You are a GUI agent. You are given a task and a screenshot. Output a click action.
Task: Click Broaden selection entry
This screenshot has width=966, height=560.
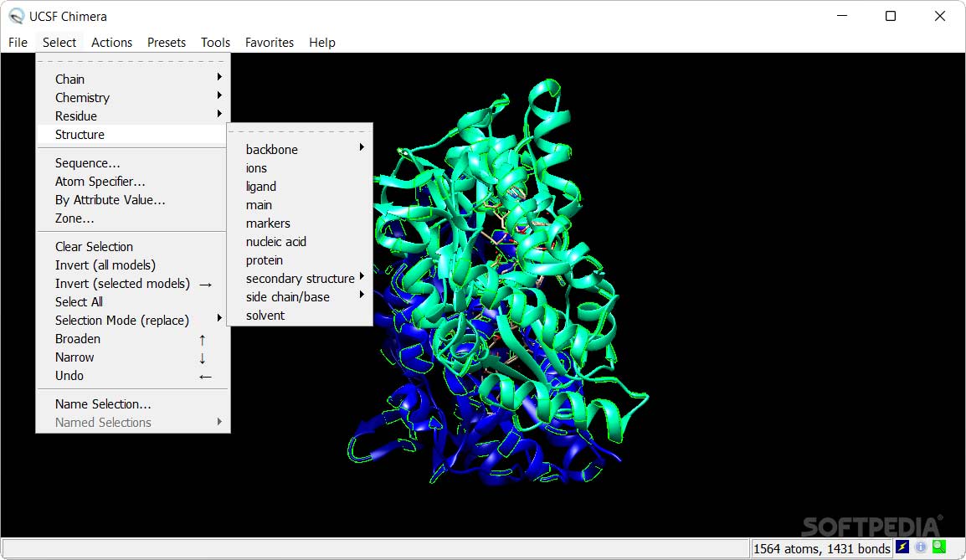(x=131, y=339)
